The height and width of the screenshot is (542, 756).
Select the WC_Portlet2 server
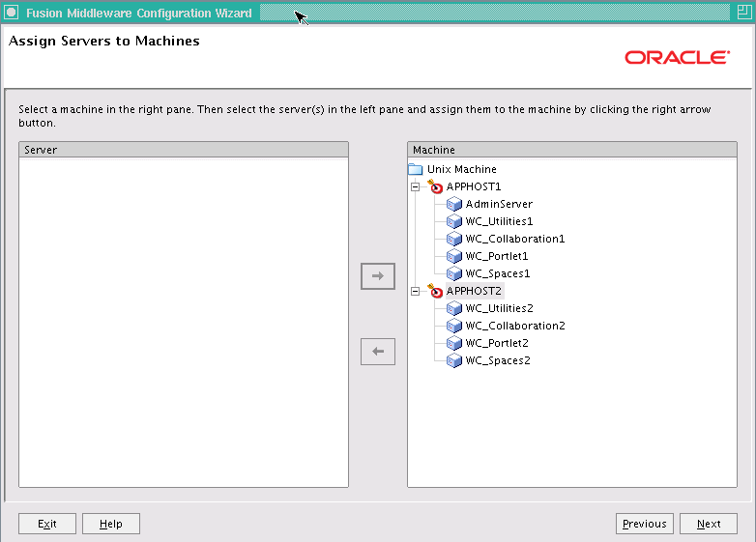pos(497,343)
